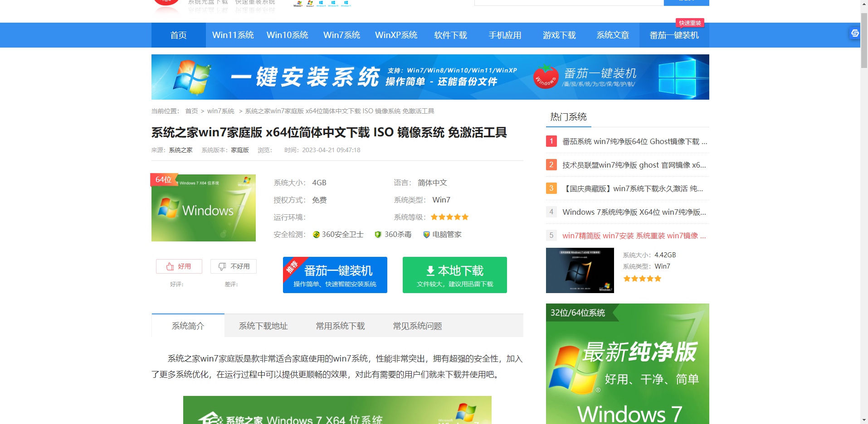The image size is (868, 424).
Task: Click 首页 in the breadcrumb
Action: (x=191, y=111)
